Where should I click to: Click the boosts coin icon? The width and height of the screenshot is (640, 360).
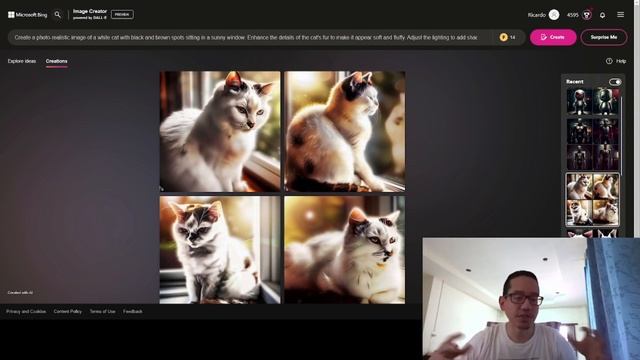(503, 37)
